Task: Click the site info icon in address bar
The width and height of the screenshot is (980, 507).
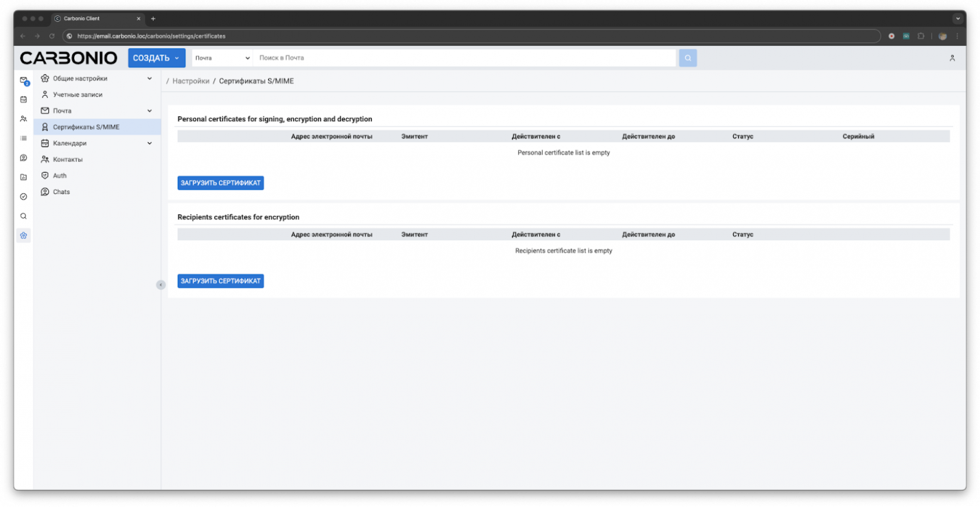Action: 70,36
